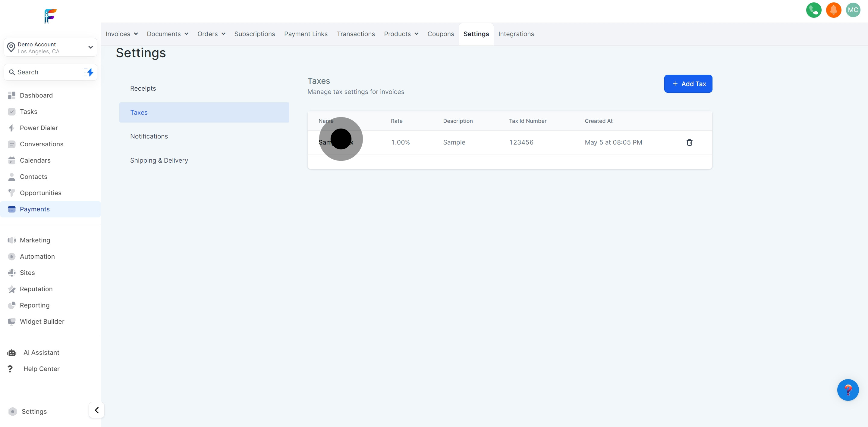Switch to the Integrations tab

coord(516,34)
